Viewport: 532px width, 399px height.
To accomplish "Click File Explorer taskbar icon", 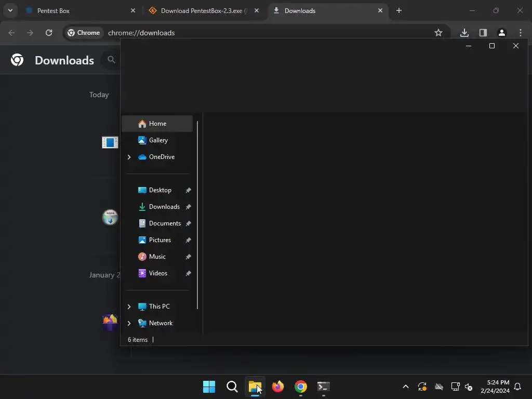I will pos(255,387).
